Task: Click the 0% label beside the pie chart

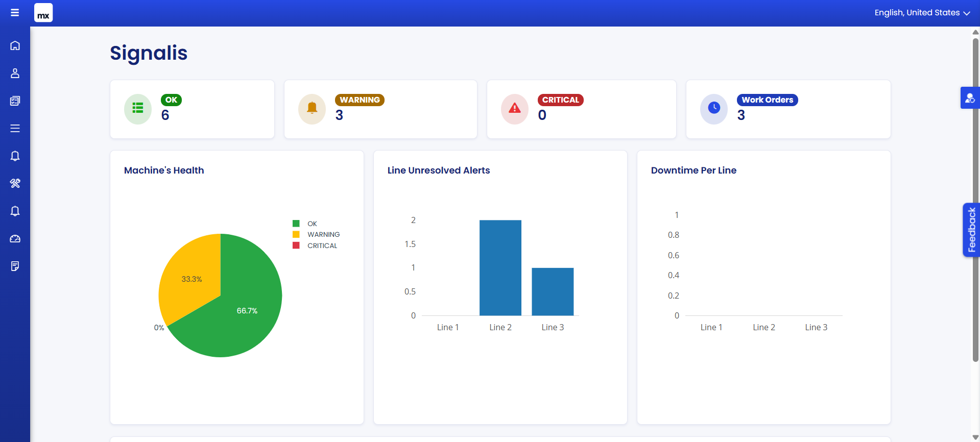Action: 159,328
